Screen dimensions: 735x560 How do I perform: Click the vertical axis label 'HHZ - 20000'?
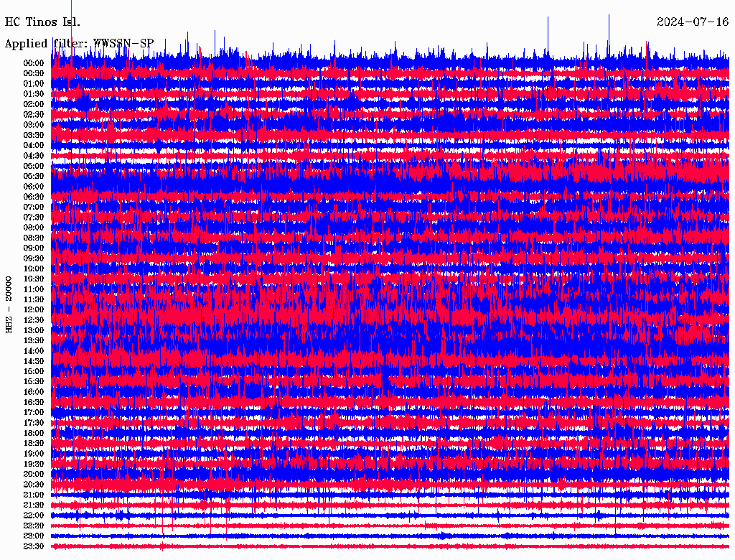[9, 304]
